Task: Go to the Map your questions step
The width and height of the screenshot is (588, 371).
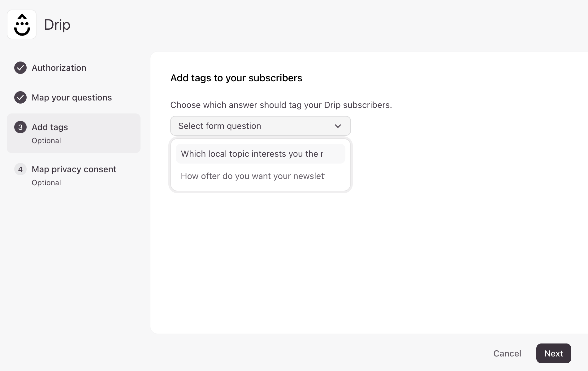Action: [72, 97]
